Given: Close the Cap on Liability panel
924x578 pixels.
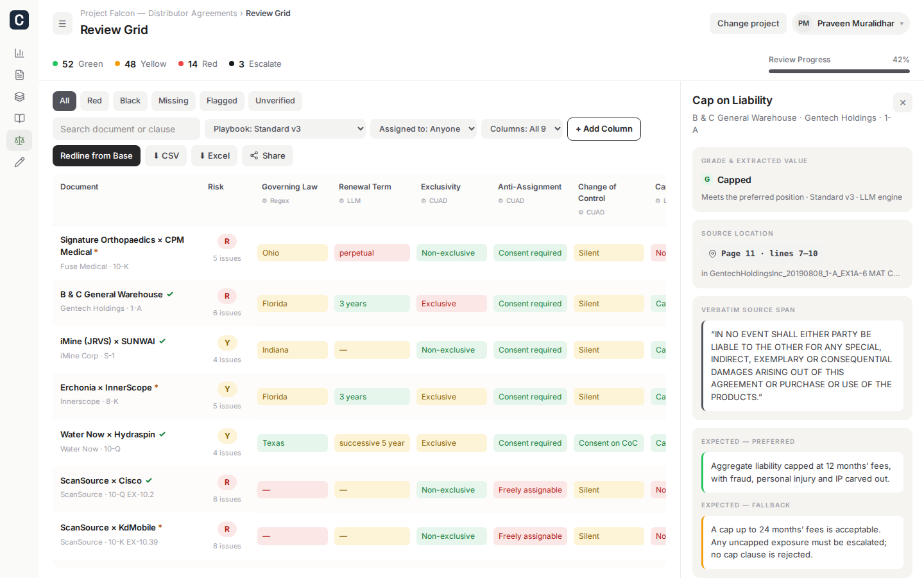Looking at the screenshot, I should [x=903, y=103].
